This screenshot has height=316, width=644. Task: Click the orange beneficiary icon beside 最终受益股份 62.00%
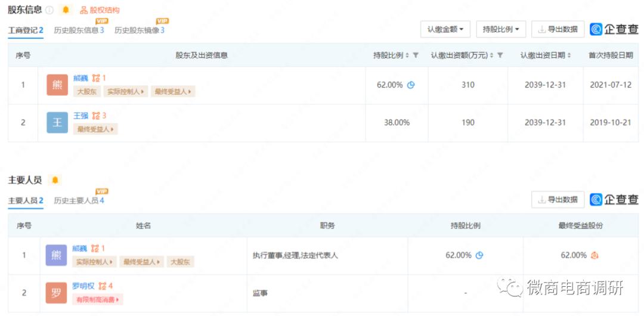click(x=595, y=255)
